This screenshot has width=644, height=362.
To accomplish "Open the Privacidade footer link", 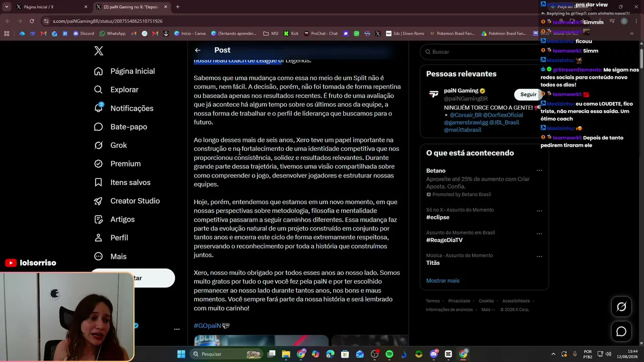I will 459,301.
